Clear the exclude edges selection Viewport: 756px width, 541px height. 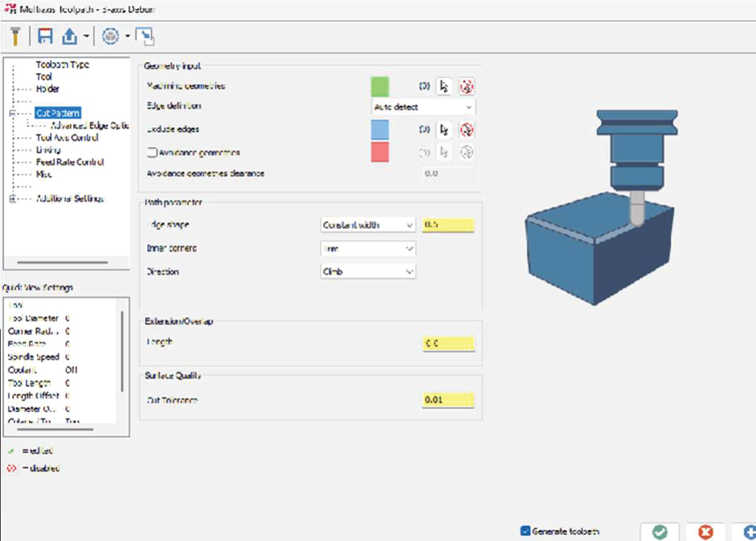pos(466,130)
